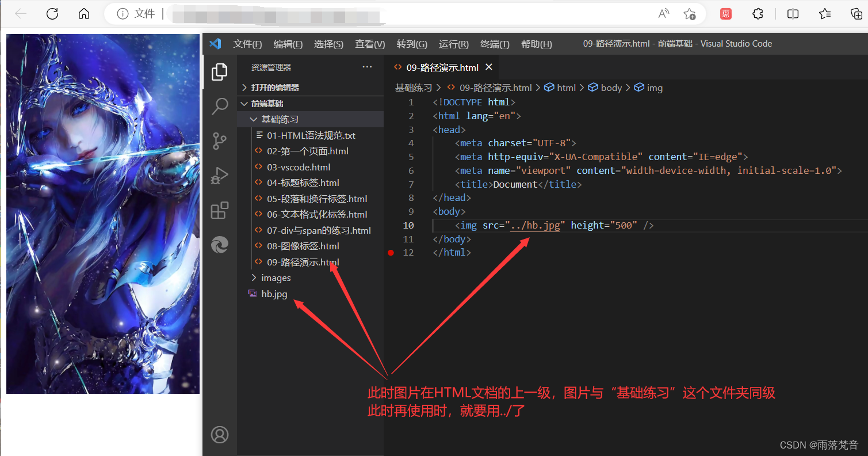Viewport: 868px width, 456px height.
Task: Open 查看(V) menu
Action: point(370,44)
